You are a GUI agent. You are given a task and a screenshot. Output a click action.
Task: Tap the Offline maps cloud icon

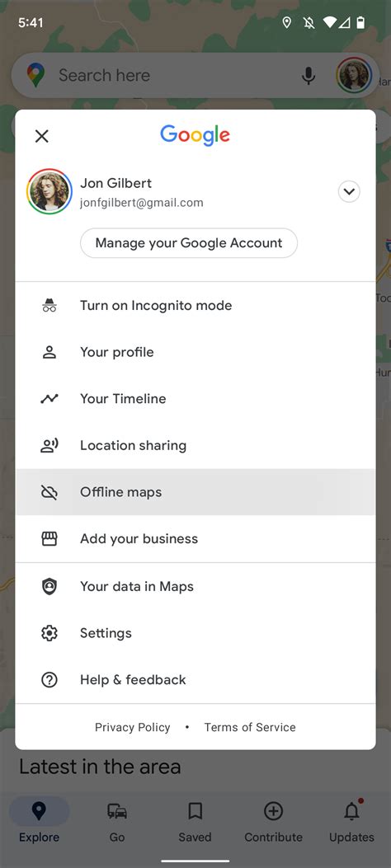tap(49, 492)
